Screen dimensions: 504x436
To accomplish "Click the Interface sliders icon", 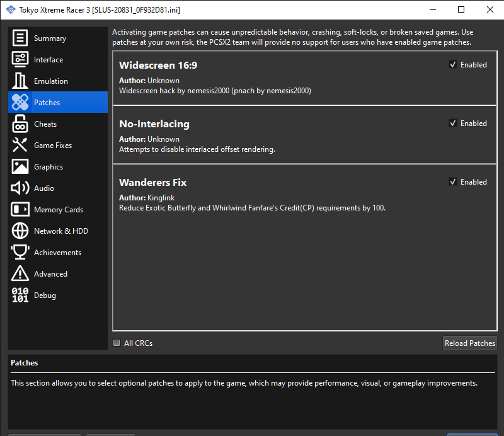I will (x=20, y=59).
